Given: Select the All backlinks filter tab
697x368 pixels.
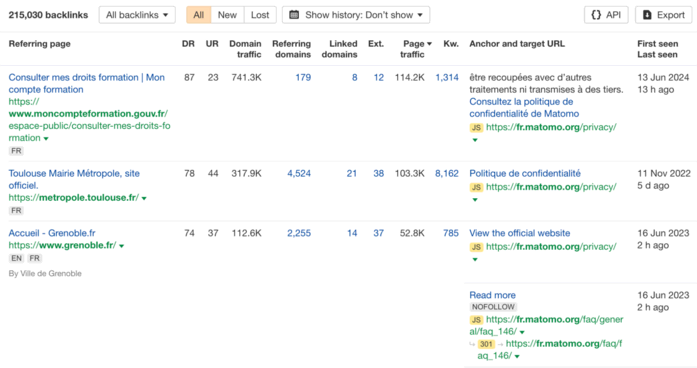Looking at the screenshot, I should tap(198, 15).
